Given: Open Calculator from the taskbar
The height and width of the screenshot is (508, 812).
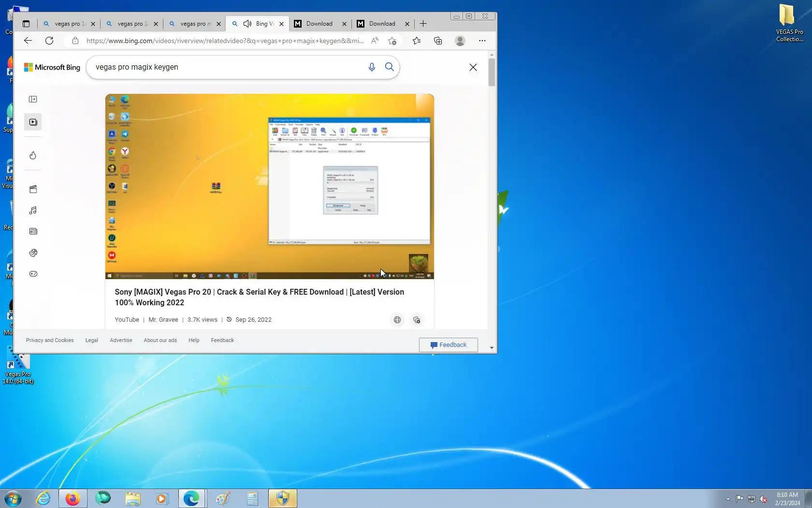Looking at the screenshot, I should pos(252,498).
